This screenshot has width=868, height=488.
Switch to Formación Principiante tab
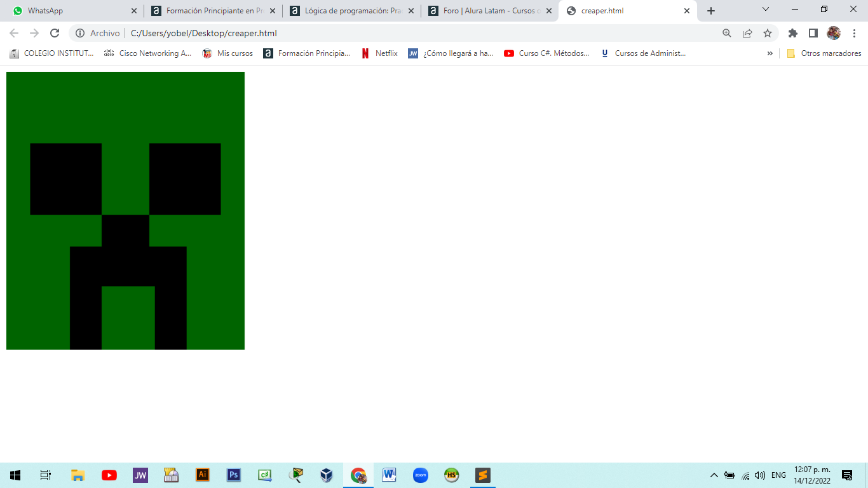[x=213, y=11]
